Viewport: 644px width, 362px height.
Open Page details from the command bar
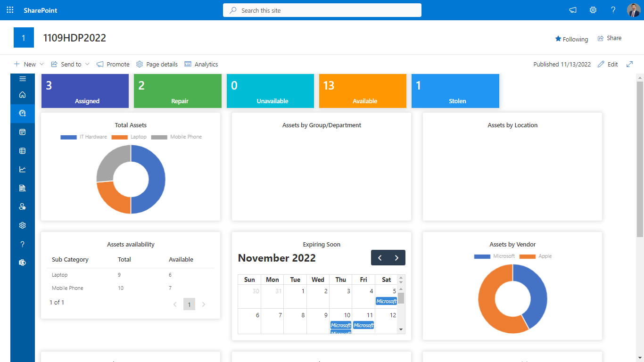tap(157, 64)
